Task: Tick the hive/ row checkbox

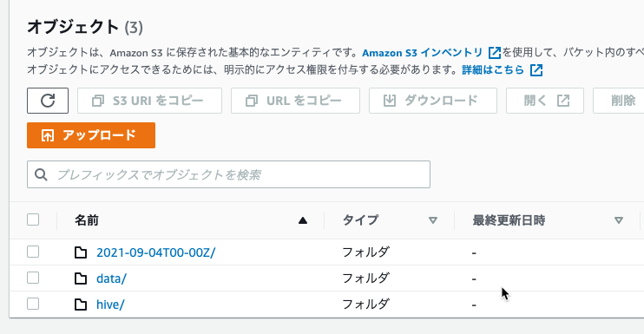Action: tap(33, 304)
